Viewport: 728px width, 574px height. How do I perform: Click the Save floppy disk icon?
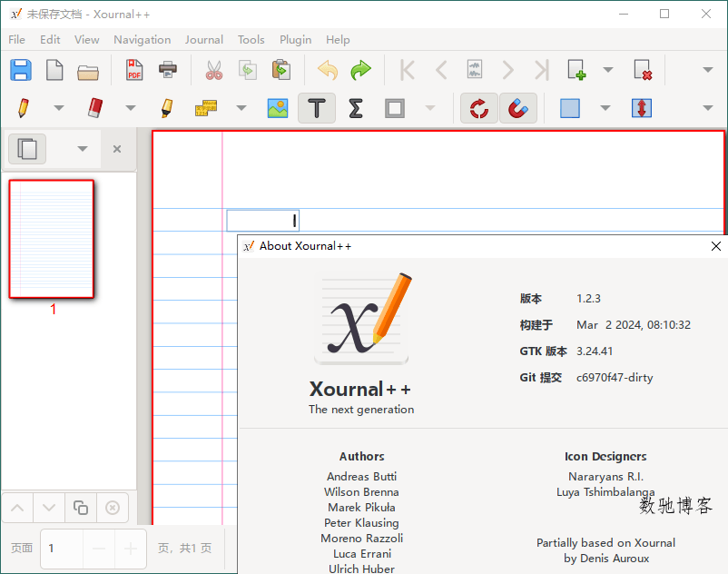pyautogui.click(x=21, y=70)
